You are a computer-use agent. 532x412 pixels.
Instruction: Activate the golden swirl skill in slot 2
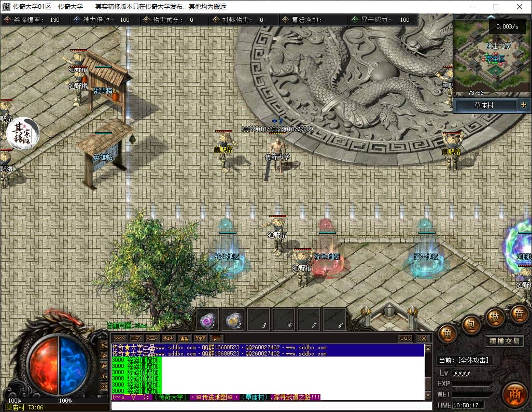tap(233, 320)
